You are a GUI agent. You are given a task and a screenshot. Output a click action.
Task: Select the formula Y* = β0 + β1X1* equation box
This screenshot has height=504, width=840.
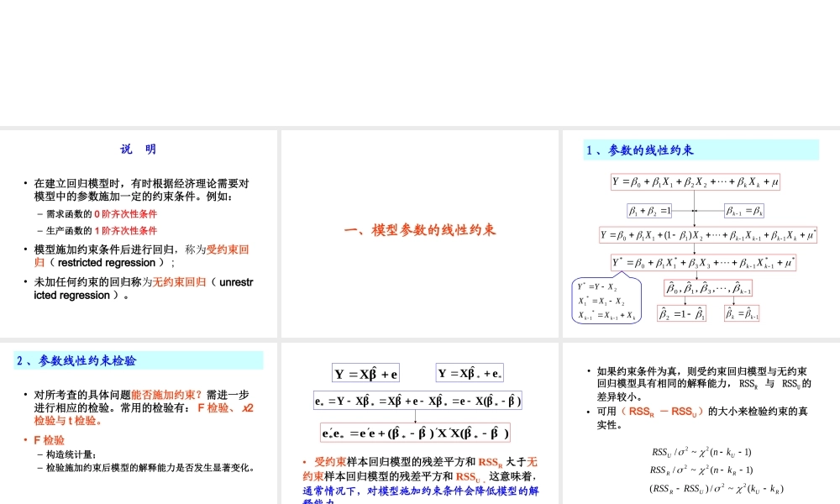click(704, 261)
